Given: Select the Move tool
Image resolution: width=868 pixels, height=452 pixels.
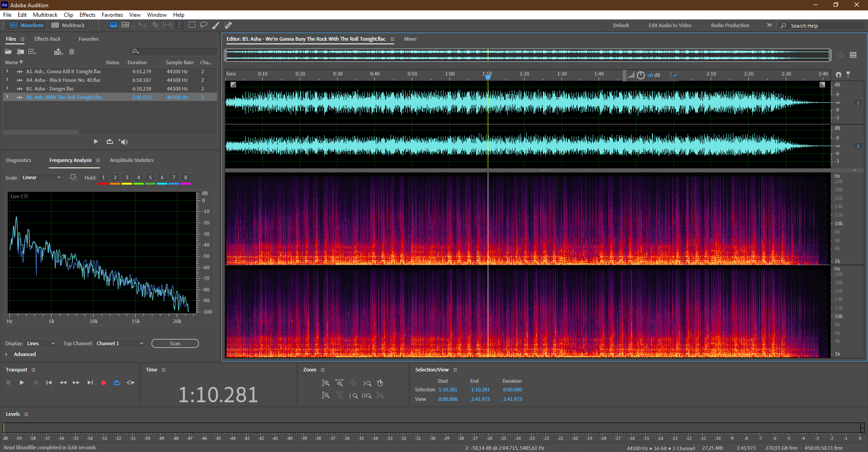Looking at the screenshot, I should [142, 25].
